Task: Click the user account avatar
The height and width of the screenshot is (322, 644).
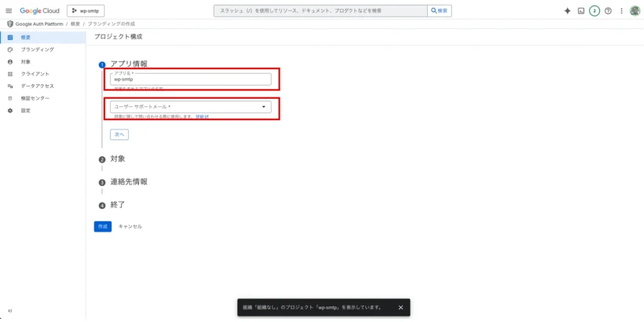Action: 635,11
